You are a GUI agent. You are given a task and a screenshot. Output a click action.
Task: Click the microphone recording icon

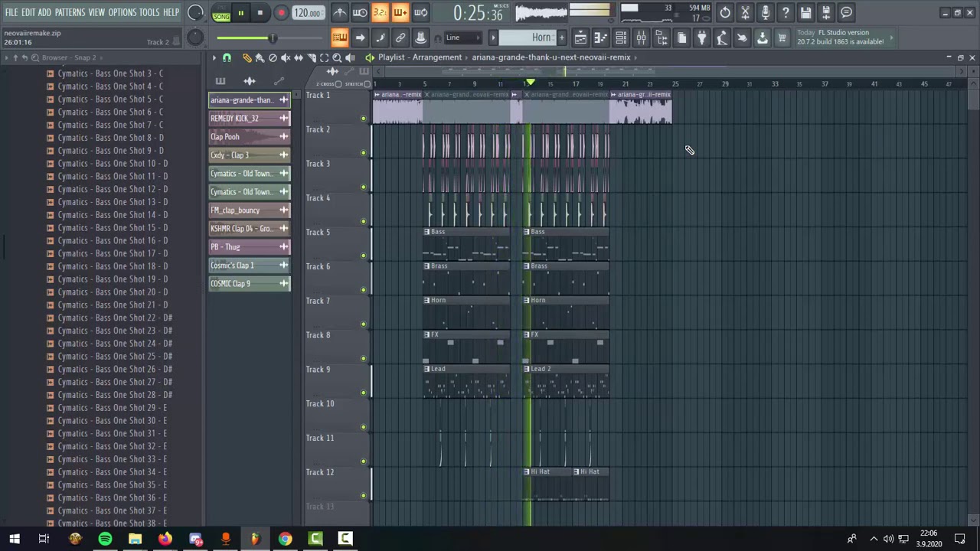point(765,12)
